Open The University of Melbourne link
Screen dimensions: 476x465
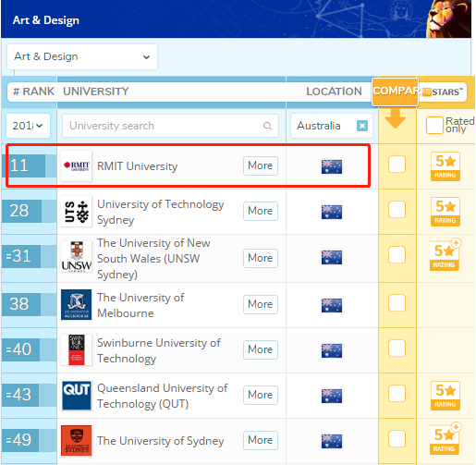tap(140, 305)
